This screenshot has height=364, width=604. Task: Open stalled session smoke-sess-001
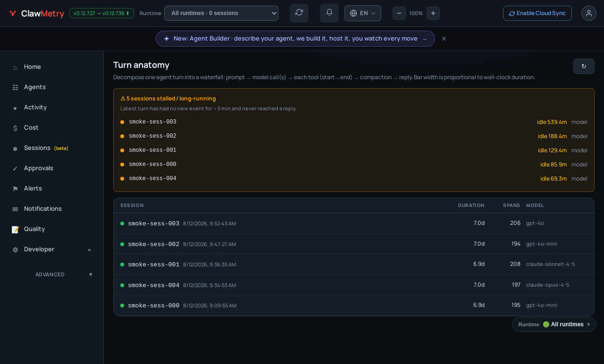tap(354, 150)
